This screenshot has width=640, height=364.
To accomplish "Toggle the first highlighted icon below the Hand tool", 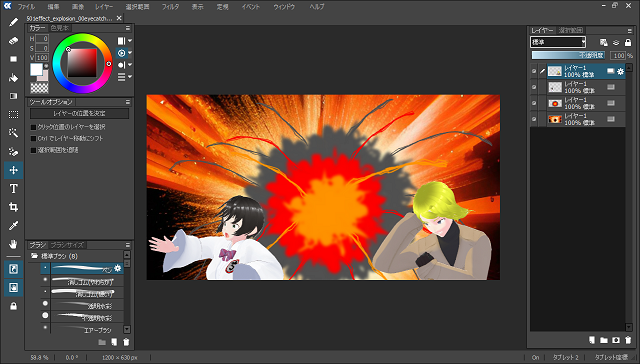I will tap(13, 269).
